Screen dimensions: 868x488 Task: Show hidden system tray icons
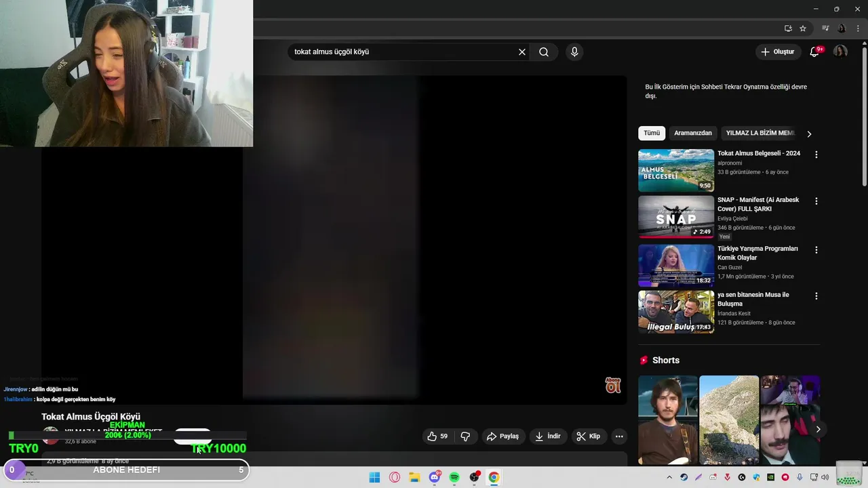point(669,477)
